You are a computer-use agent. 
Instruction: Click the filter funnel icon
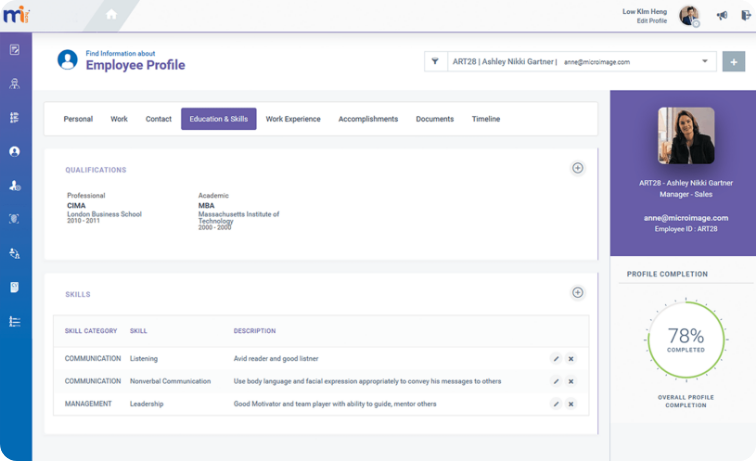coord(435,61)
